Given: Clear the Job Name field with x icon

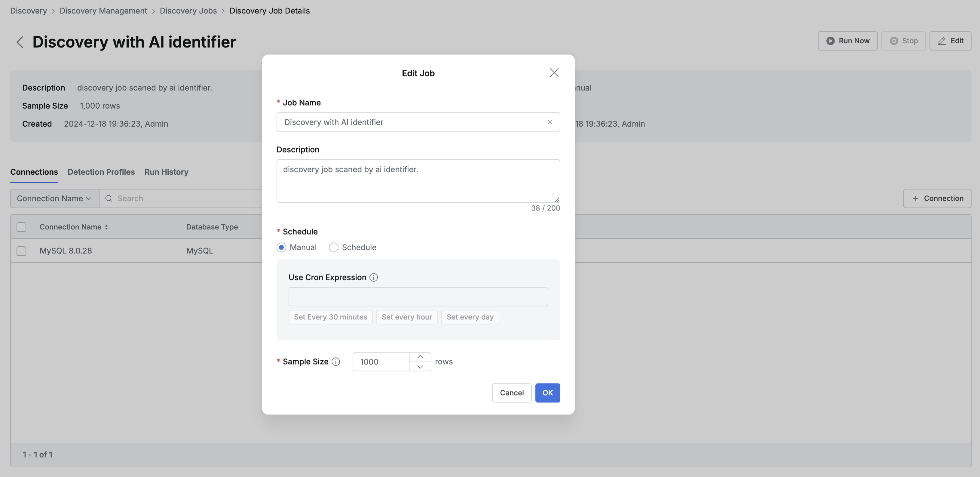Looking at the screenshot, I should 549,122.
